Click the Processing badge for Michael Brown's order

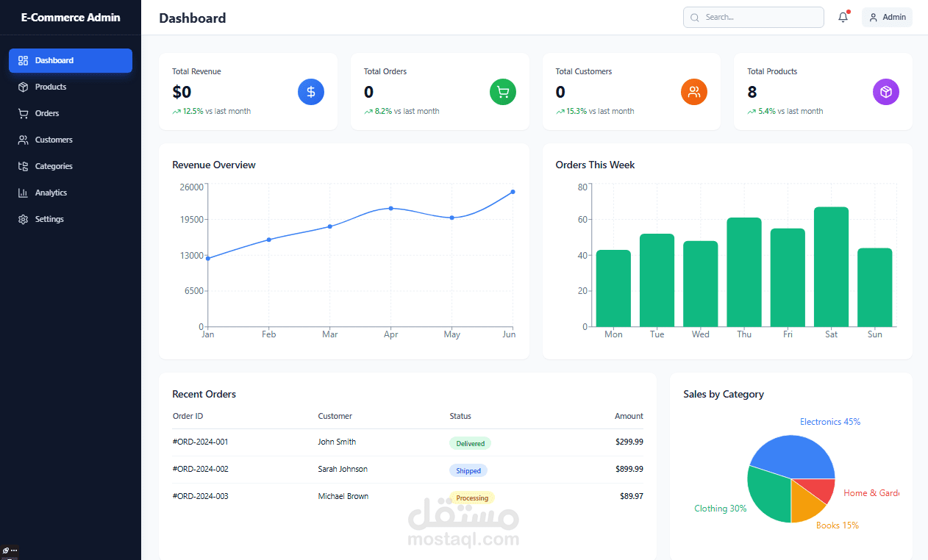tap(472, 498)
